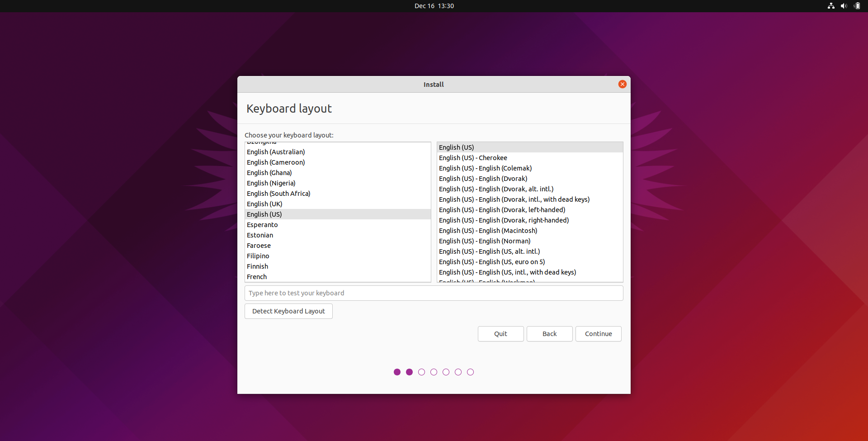Viewport: 868px width, 441px height.
Task: Open the network status icon in top bar
Action: pos(831,6)
